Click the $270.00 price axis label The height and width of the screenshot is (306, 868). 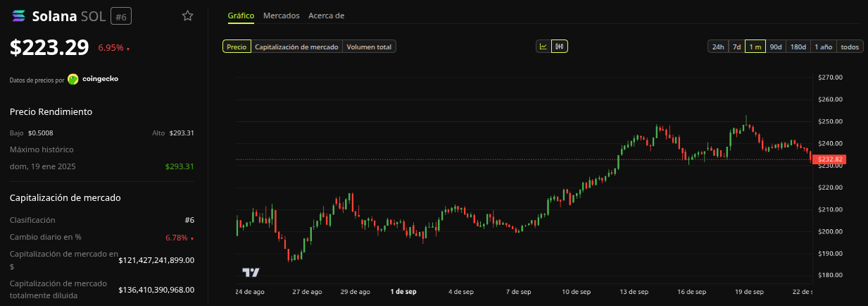[831, 78]
